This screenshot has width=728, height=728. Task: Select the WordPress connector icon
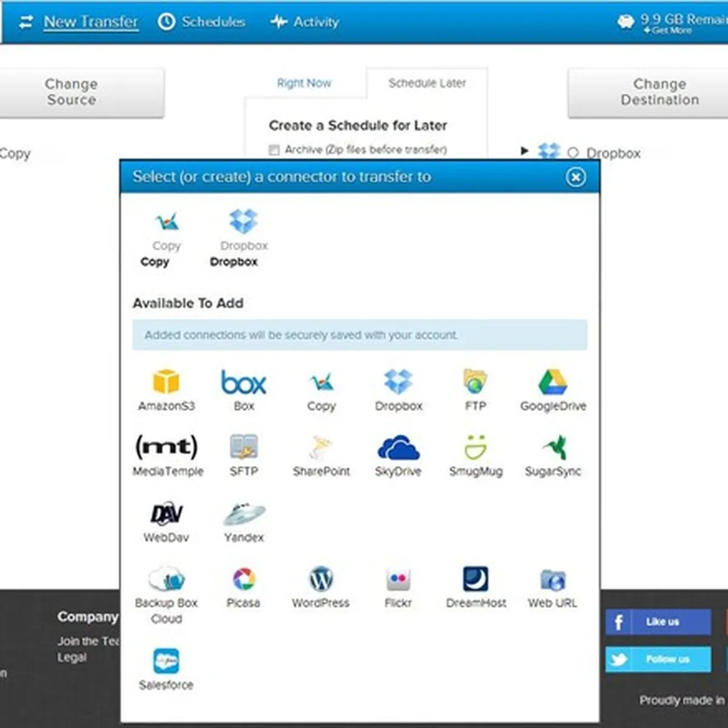[x=321, y=579]
